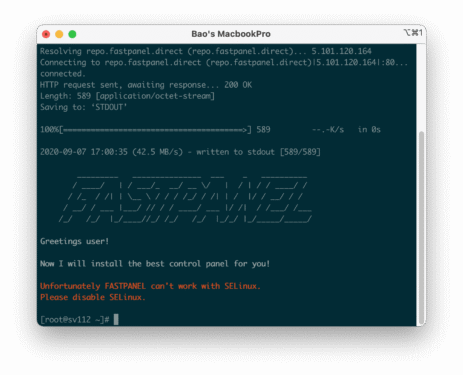Click the prompt line [root@sv112 ~]#
The height and width of the screenshot is (375, 463).
coord(75,319)
